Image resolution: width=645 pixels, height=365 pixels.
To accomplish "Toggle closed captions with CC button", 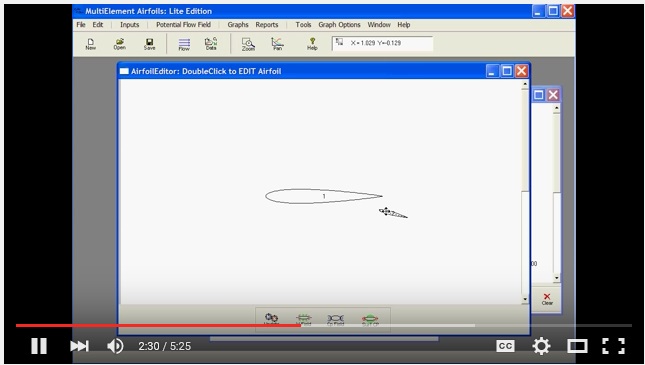I will click(x=505, y=346).
